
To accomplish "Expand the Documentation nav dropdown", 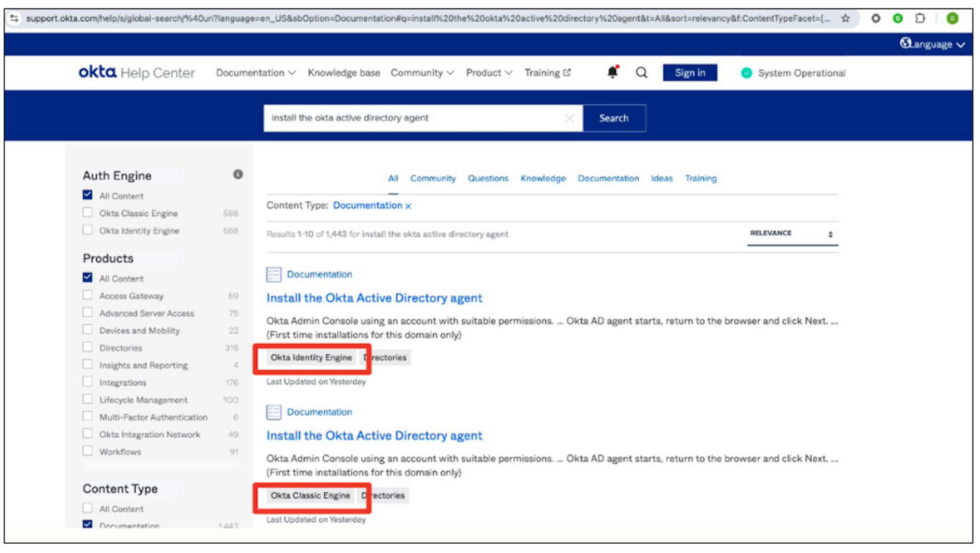I will [x=255, y=73].
